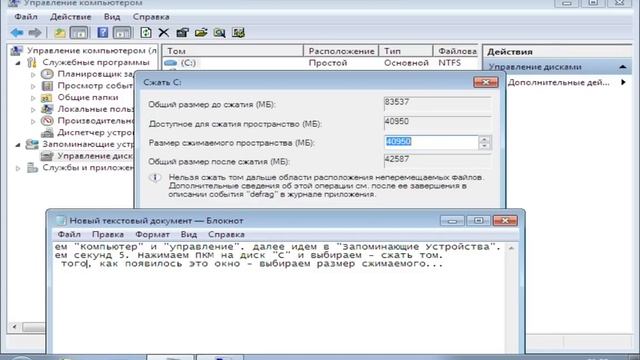Expand the Общие папки tree node
This screenshot has width=640, height=360.
click(x=33, y=98)
